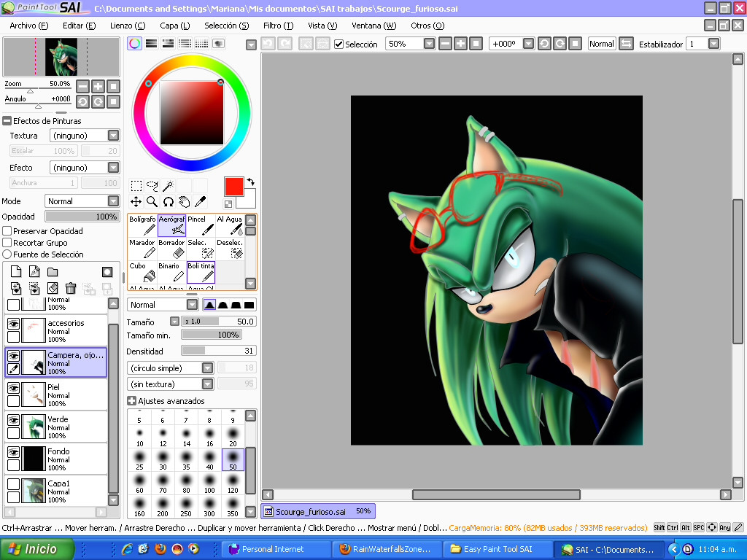Open the Filtro menu
This screenshot has height=560, width=747.
278,26
